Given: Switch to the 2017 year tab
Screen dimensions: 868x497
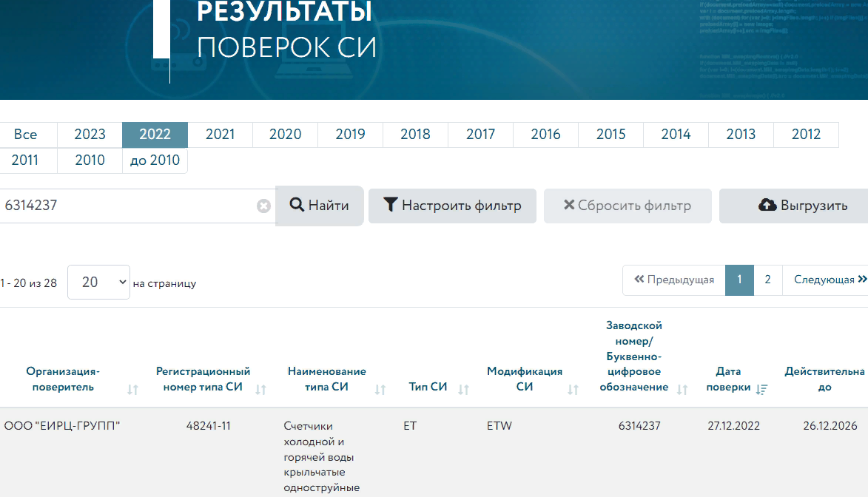Looking at the screenshot, I should [x=480, y=135].
